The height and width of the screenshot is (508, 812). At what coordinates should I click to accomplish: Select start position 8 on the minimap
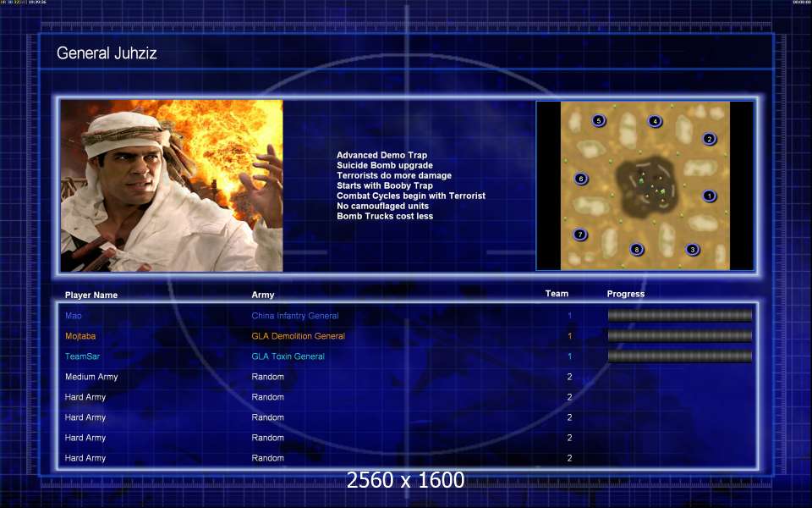[x=636, y=249]
